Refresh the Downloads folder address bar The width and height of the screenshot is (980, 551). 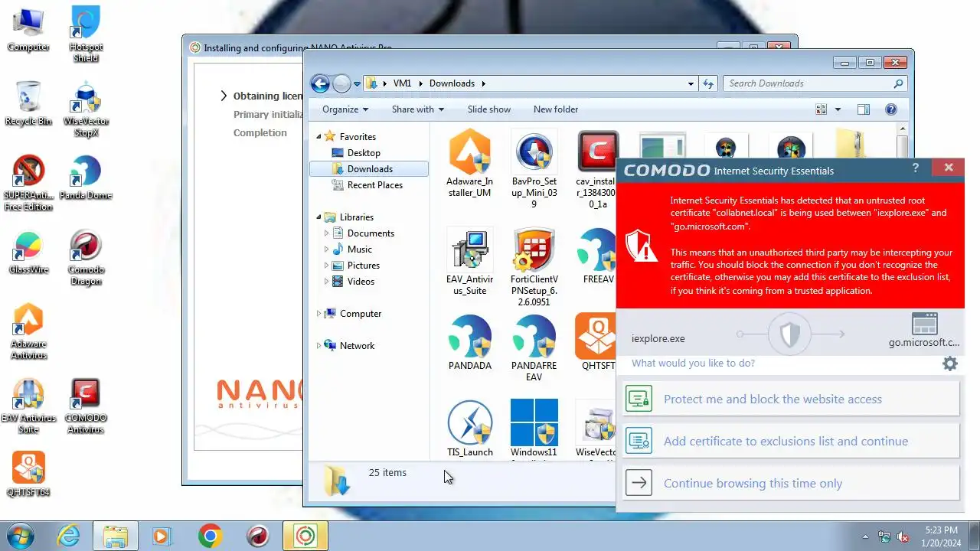point(708,83)
